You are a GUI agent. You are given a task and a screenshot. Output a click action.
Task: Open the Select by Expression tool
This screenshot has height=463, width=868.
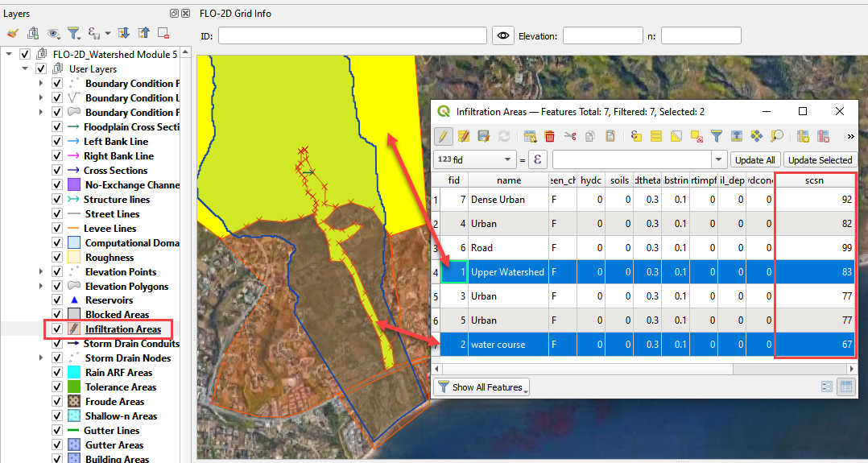(635, 136)
